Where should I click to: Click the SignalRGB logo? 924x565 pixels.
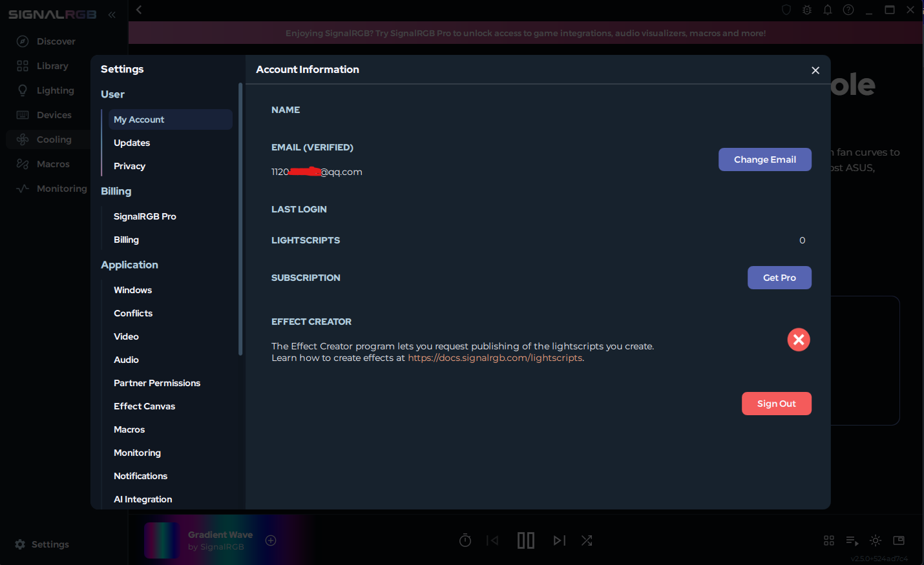point(52,14)
